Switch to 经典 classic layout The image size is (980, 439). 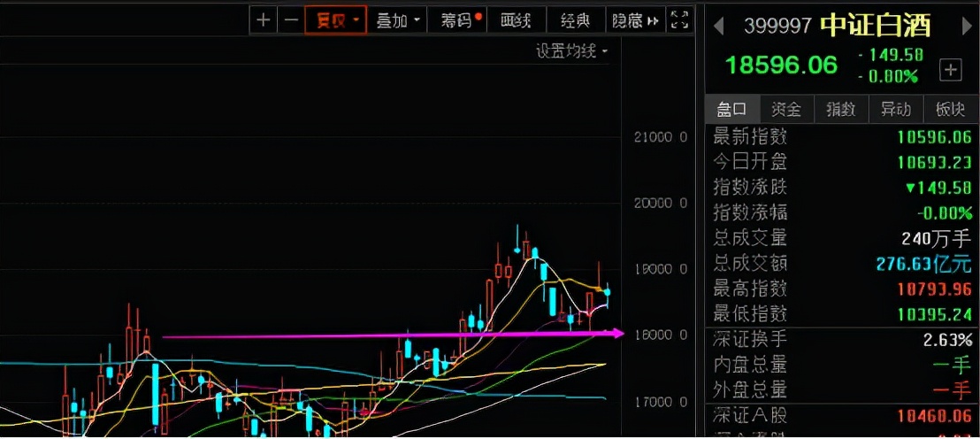pos(575,20)
